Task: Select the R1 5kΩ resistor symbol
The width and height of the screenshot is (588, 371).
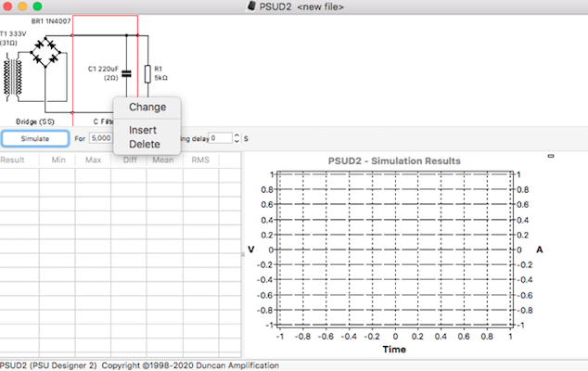Action: pyautogui.click(x=147, y=73)
